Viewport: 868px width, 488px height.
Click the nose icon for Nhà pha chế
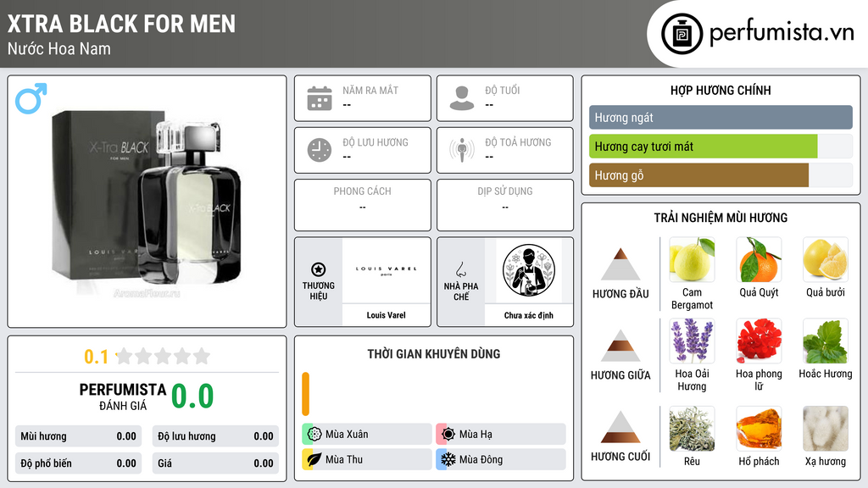[x=460, y=269]
